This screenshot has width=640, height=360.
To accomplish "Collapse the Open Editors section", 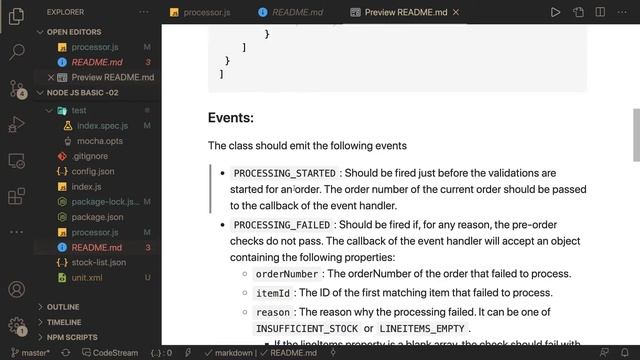I will click(74, 32).
